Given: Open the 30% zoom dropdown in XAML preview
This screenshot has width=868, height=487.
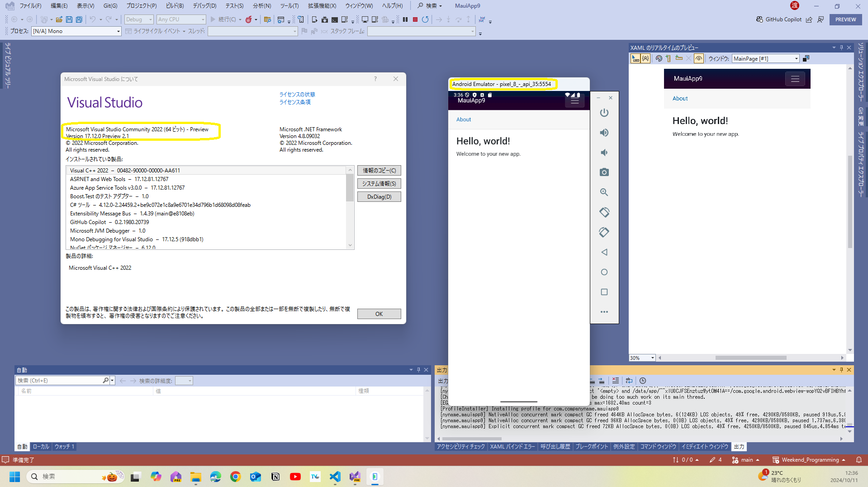Looking at the screenshot, I should click(x=642, y=358).
